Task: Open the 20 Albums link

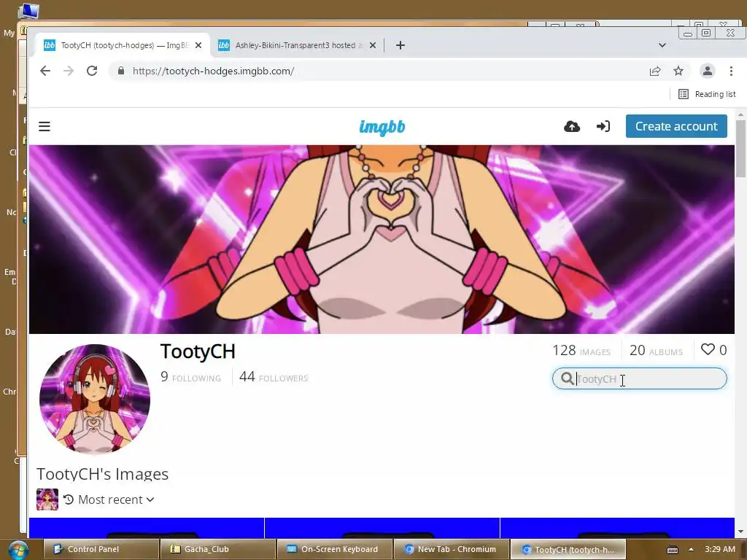Action: click(x=656, y=351)
